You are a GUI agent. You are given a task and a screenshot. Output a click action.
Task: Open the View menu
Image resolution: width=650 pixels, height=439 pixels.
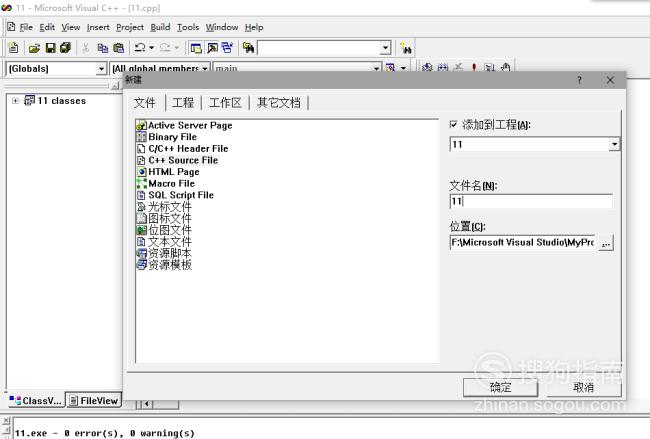click(x=70, y=27)
